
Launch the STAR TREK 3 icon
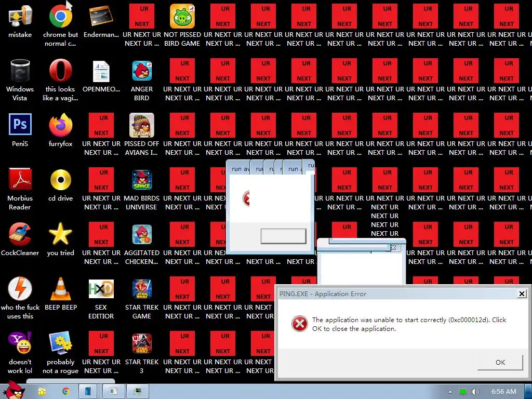141,343
